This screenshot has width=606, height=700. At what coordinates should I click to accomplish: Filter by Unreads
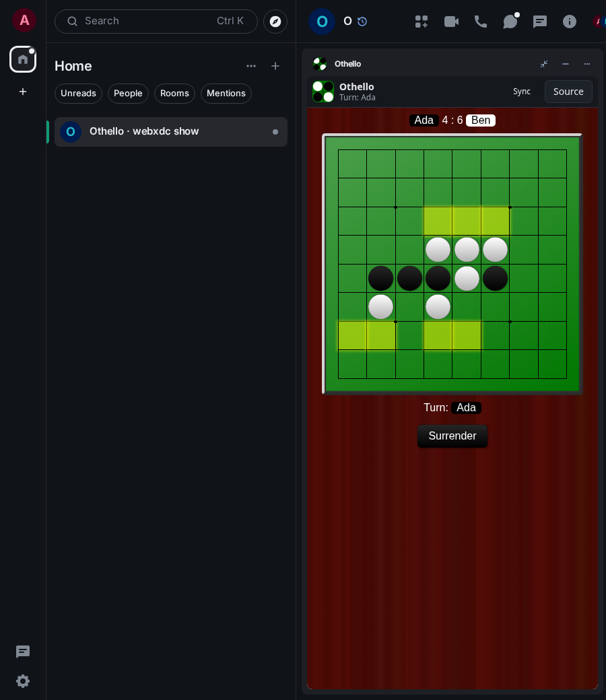pos(78,94)
